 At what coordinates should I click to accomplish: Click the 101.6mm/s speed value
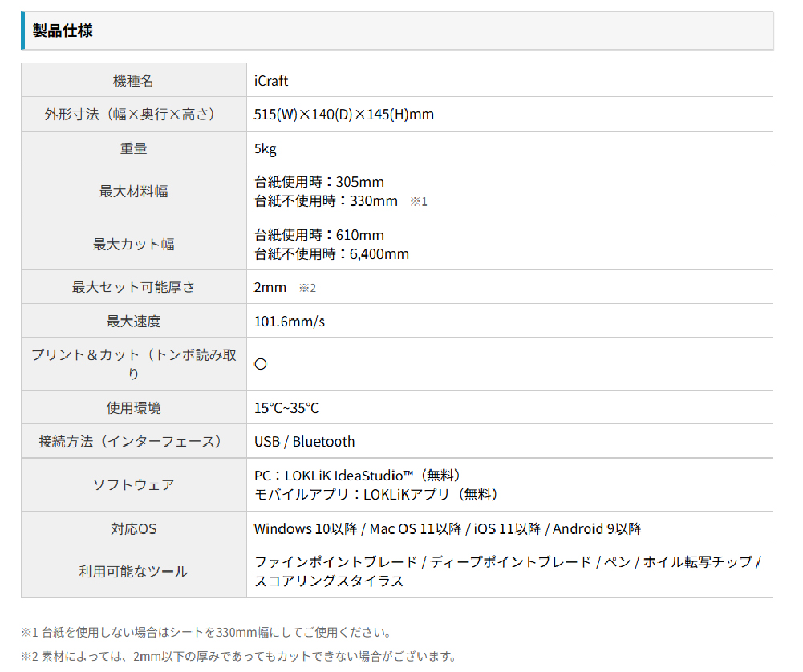point(290,322)
